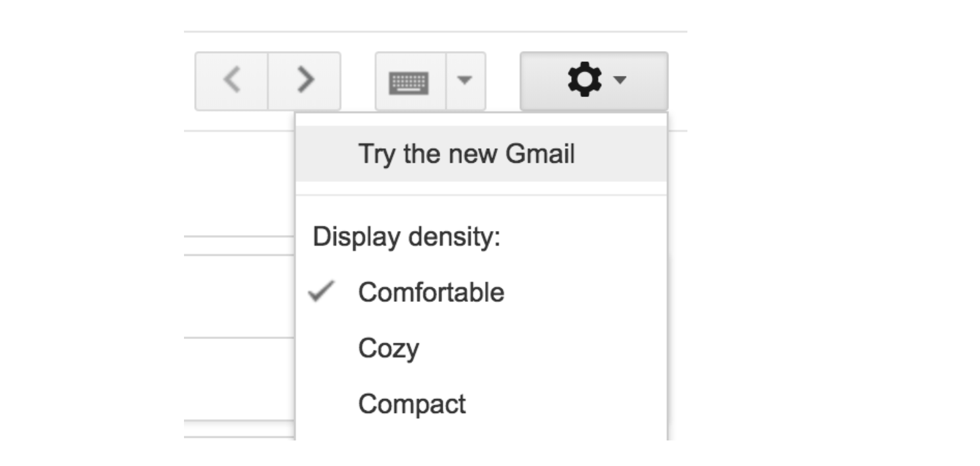Click the Compact option label
Image resolution: width=980 pixels, height=466 pixels.
click(x=411, y=404)
